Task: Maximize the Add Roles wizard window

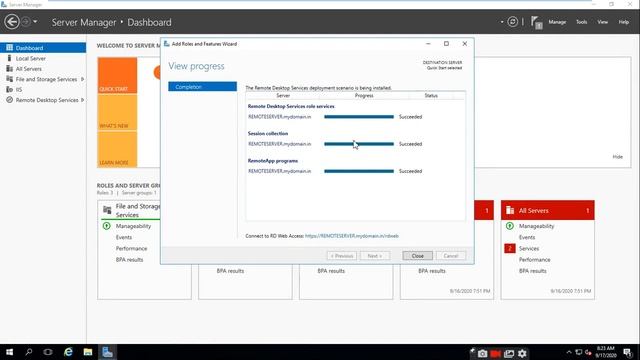Action: click(446, 44)
